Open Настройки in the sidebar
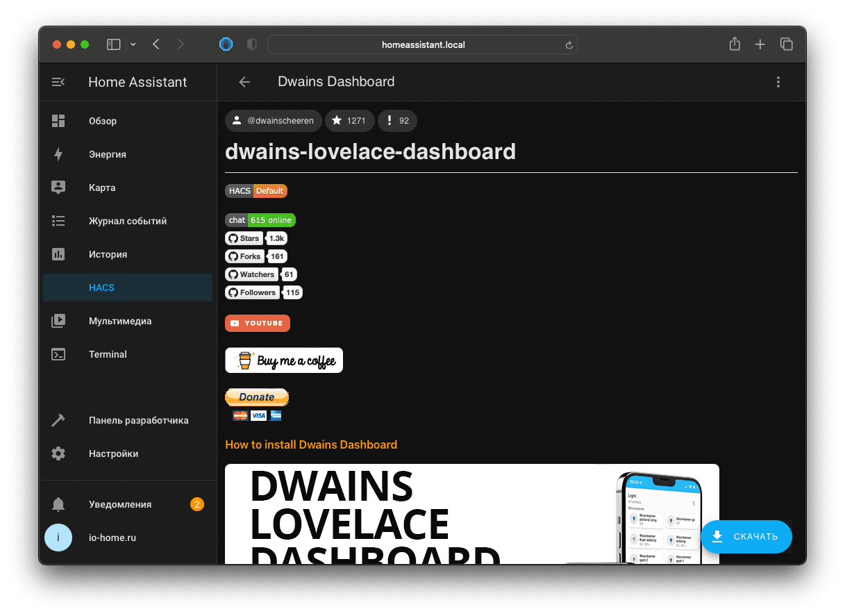The width and height of the screenshot is (845, 616). (113, 453)
